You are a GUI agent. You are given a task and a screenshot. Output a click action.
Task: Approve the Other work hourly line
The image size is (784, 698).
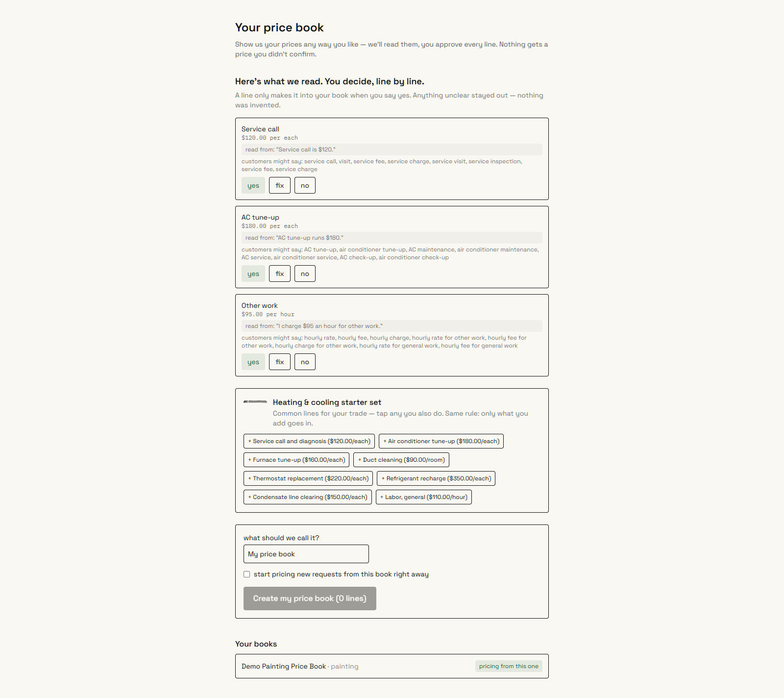(253, 362)
